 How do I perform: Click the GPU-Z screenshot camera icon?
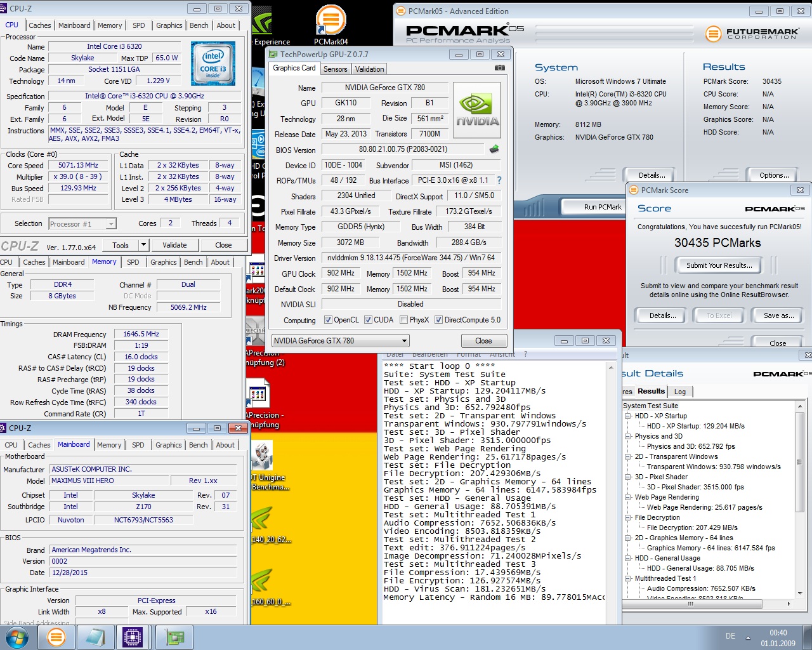tap(500, 68)
